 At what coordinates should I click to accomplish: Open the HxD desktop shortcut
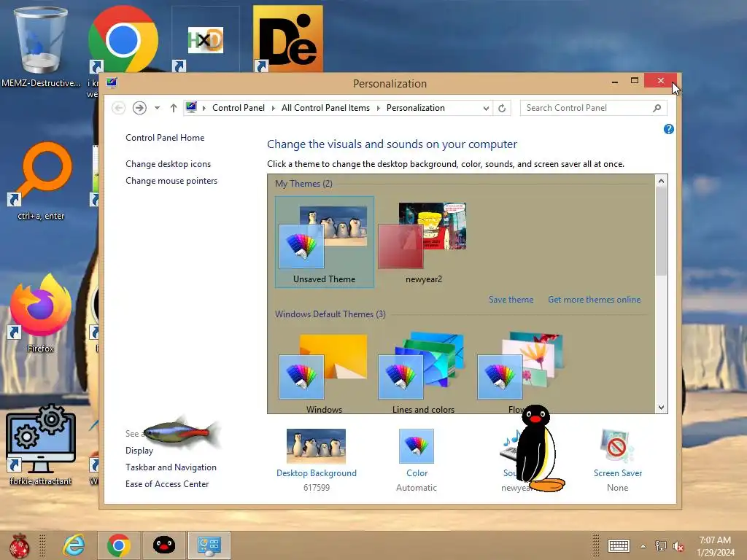205,40
